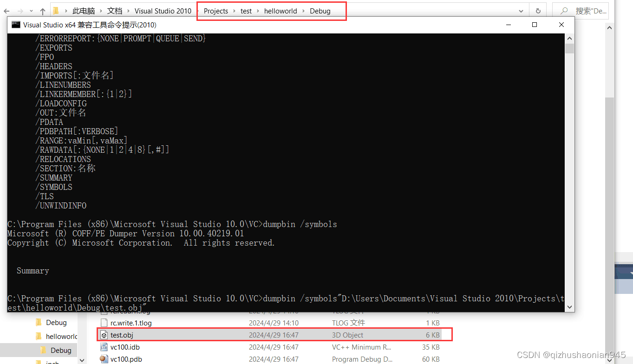633x364 pixels.
Task: Click 'Summary' text in command output
Action: click(x=33, y=271)
